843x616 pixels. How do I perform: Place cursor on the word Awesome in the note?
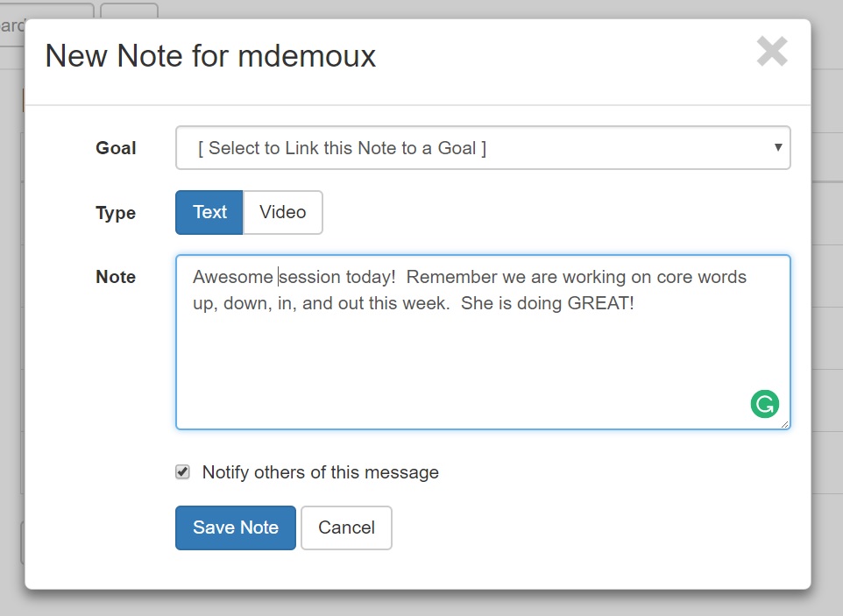[x=232, y=277]
